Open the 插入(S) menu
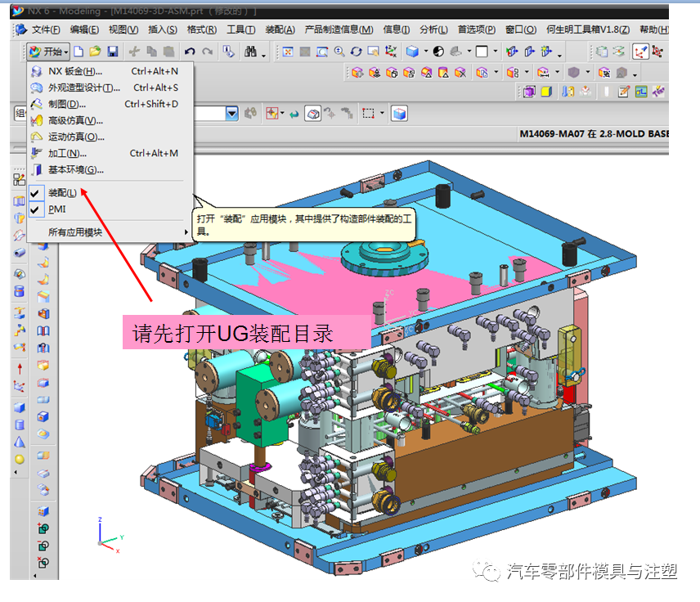The width and height of the screenshot is (700, 602). point(163,30)
